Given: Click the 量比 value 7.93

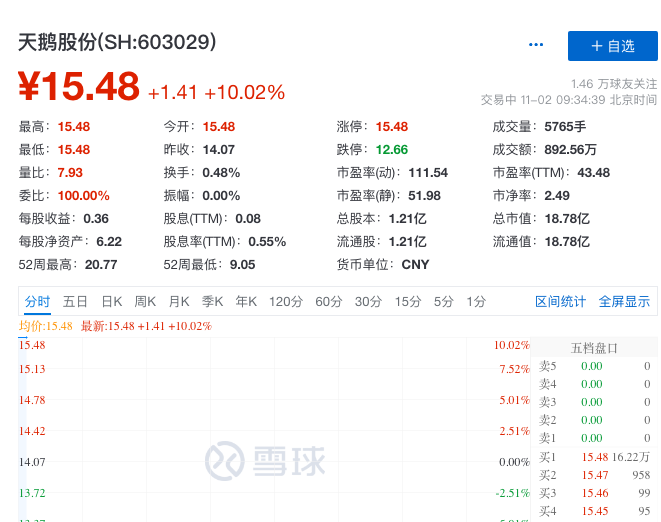Looking at the screenshot, I should point(70,172).
